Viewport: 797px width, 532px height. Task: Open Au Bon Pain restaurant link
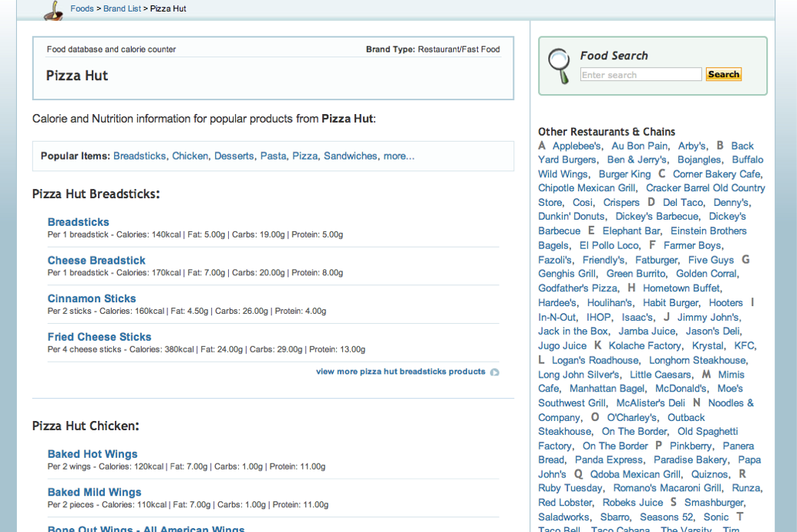(640, 146)
